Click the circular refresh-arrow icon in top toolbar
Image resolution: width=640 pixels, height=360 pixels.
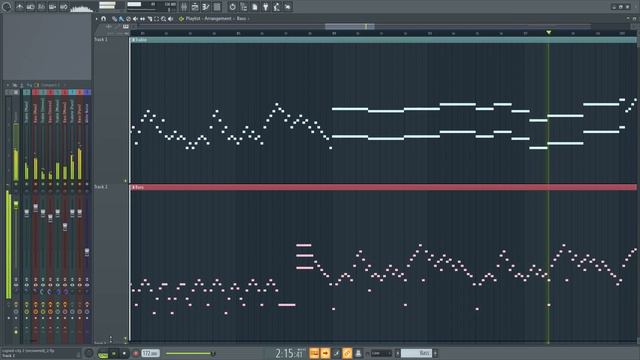[232, 7]
